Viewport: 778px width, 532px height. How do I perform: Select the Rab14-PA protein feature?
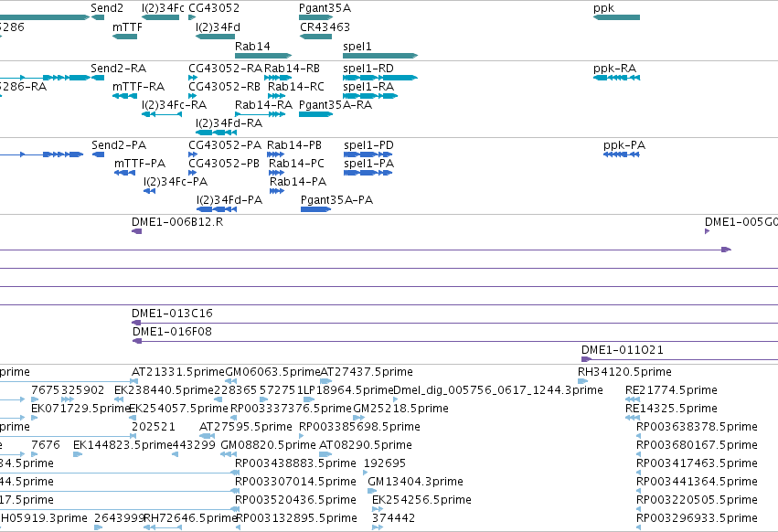(x=277, y=191)
